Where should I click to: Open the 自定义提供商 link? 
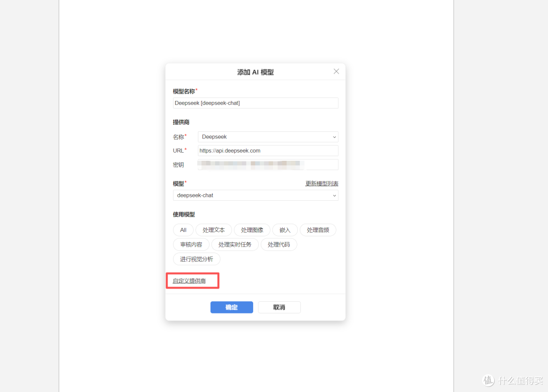[x=189, y=281]
